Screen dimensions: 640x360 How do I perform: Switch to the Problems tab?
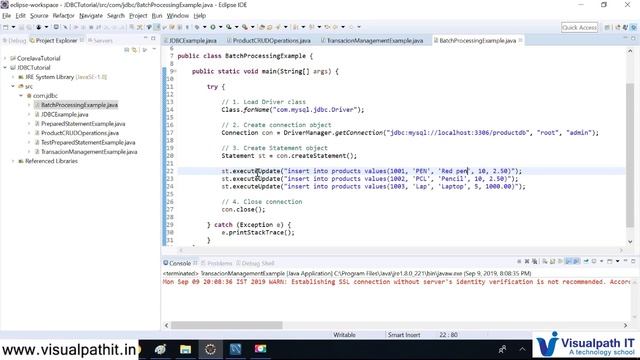(216, 263)
